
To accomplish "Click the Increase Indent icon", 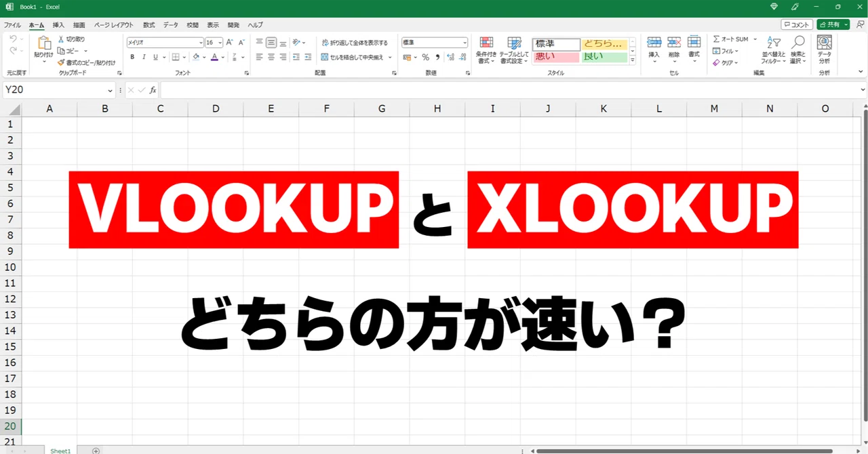I will (x=308, y=58).
